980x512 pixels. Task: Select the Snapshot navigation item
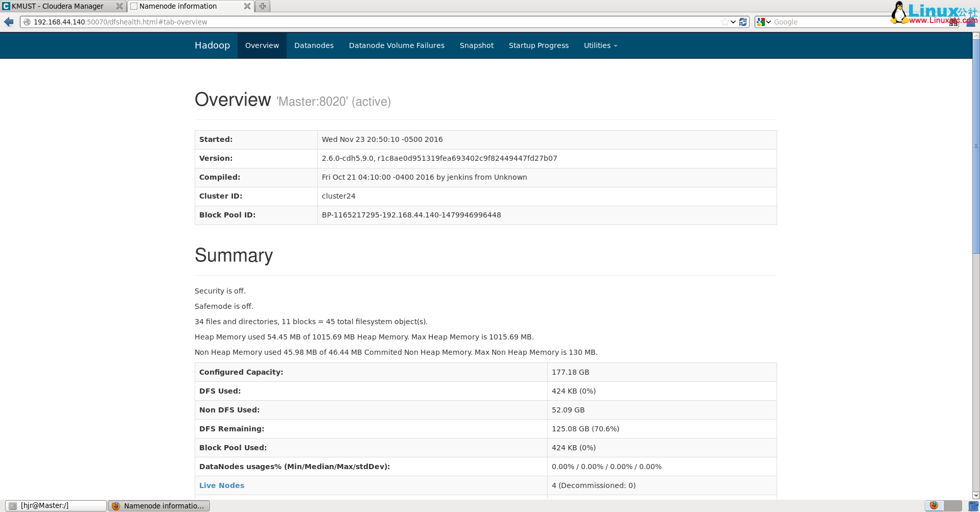click(476, 45)
